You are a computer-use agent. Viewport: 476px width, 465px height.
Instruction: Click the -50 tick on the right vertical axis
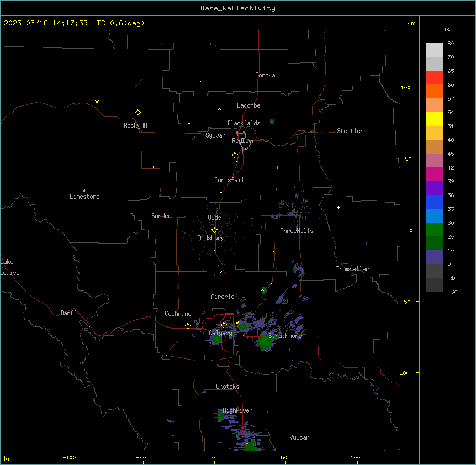(x=405, y=302)
